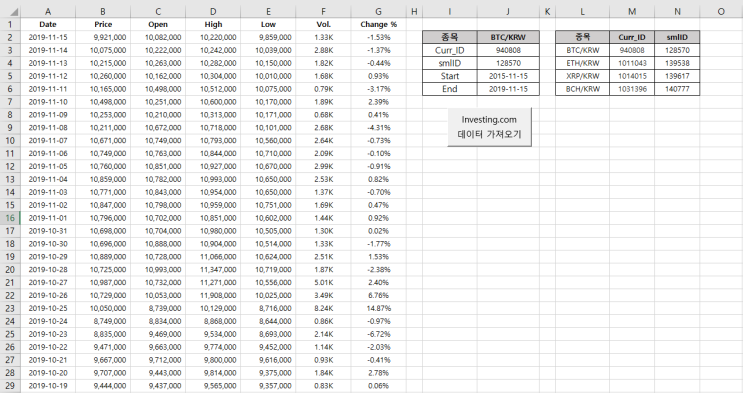Select date cell 2019-10-19
This screenshot has height=393, width=743.
coord(48,386)
